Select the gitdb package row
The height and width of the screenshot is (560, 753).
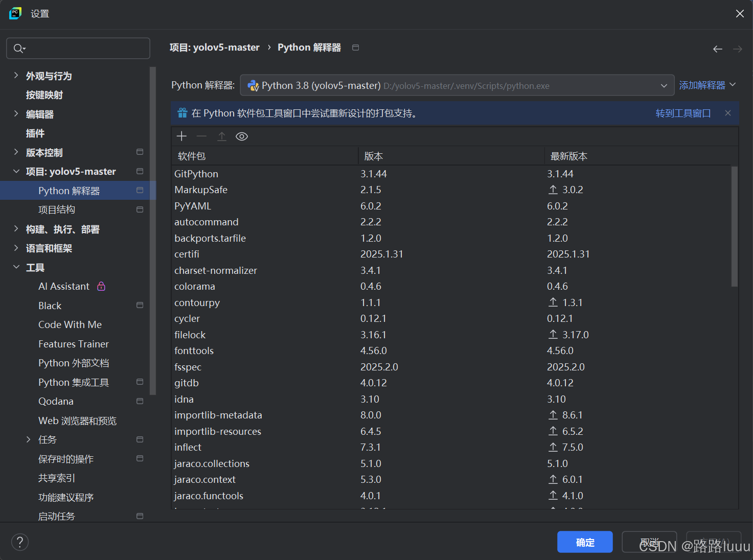(451, 383)
